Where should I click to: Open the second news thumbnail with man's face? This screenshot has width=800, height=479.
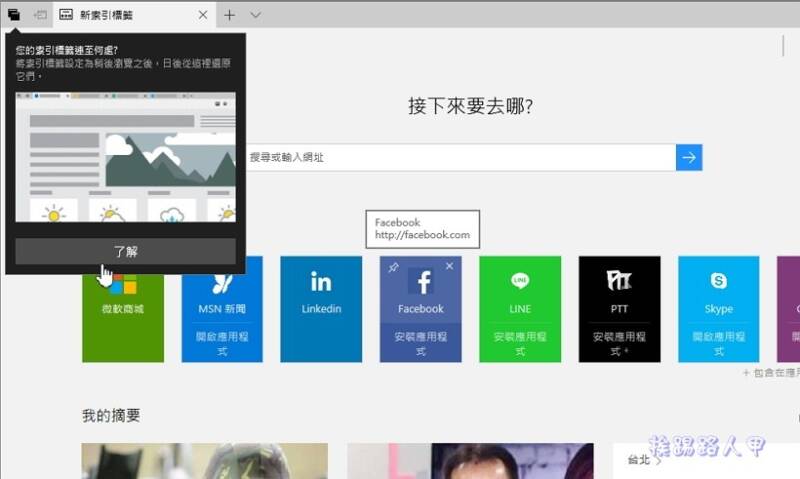(x=470, y=461)
